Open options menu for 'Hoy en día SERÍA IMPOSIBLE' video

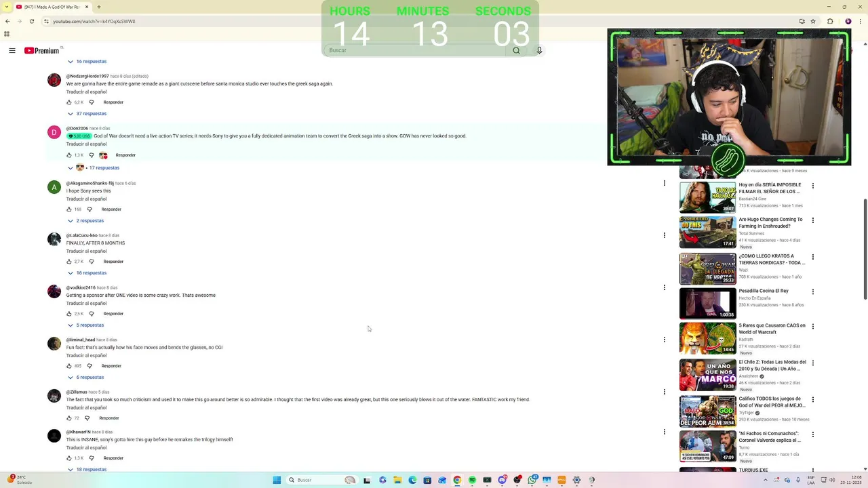pos(812,185)
